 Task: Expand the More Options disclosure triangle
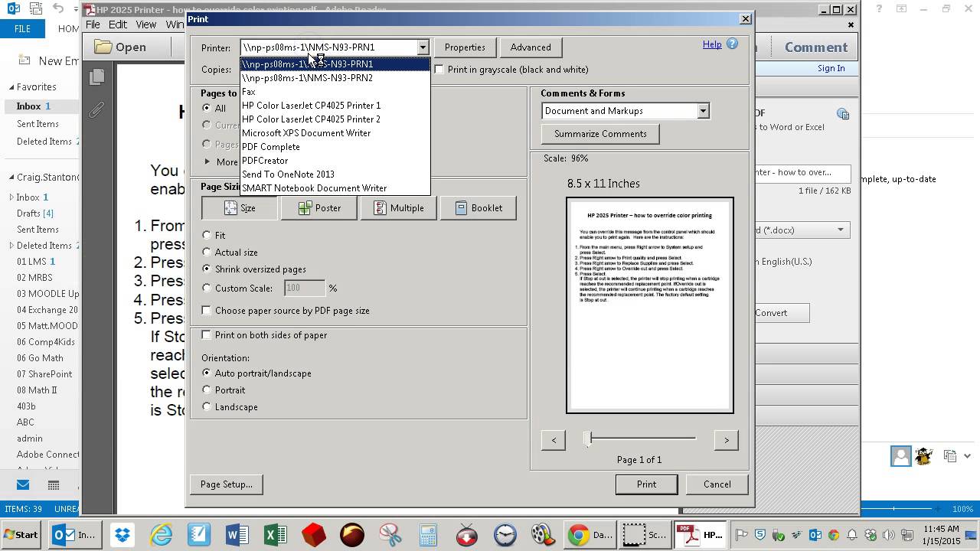click(207, 161)
